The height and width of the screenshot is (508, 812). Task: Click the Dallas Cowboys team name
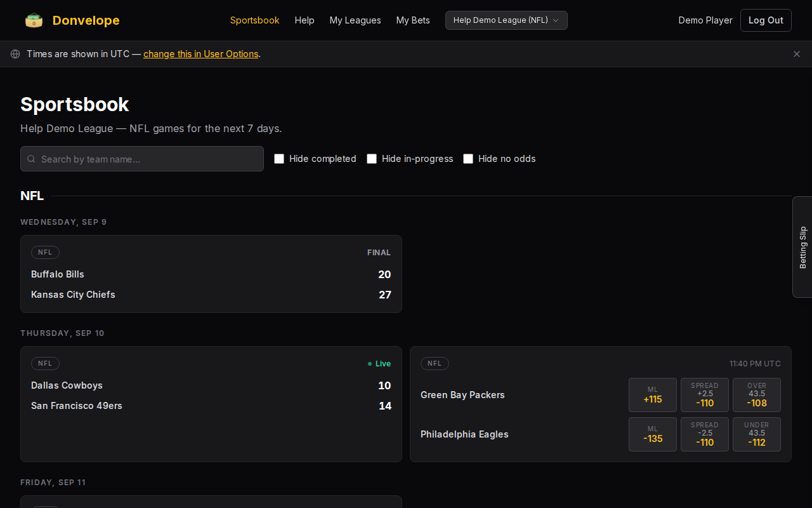click(67, 385)
